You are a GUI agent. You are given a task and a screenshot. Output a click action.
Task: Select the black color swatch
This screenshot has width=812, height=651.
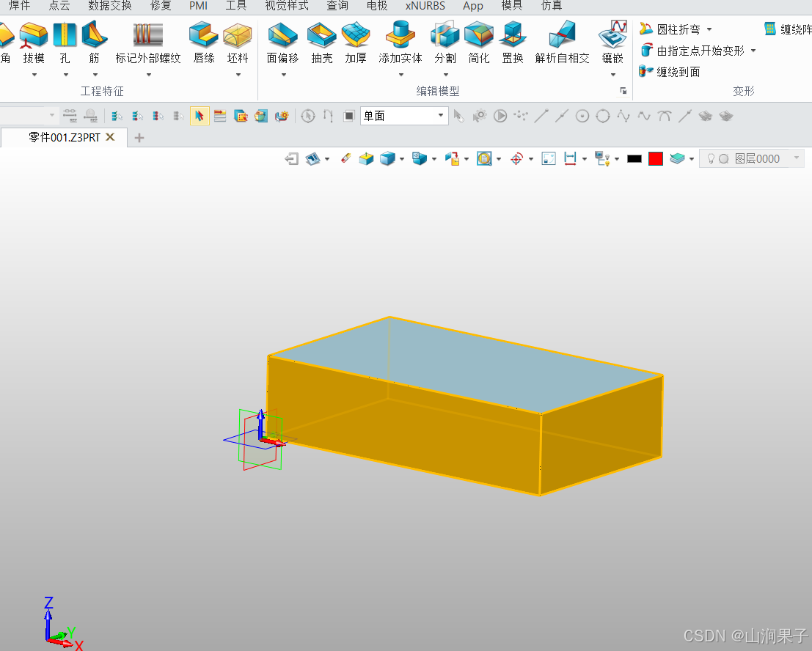(x=634, y=159)
